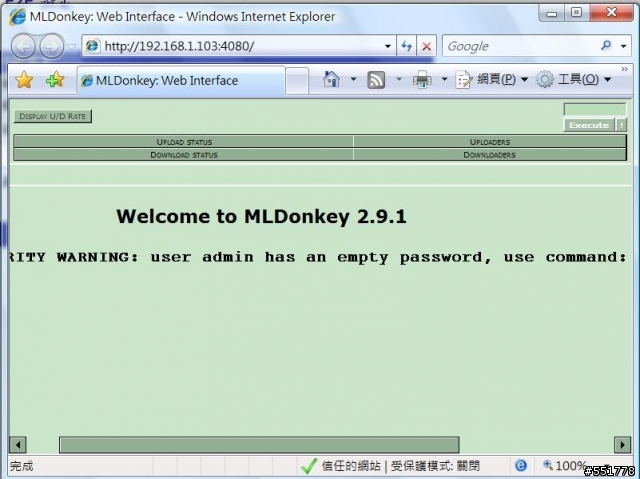Click the '!' button next to Execute
This screenshot has height=479, width=640.
point(621,125)
